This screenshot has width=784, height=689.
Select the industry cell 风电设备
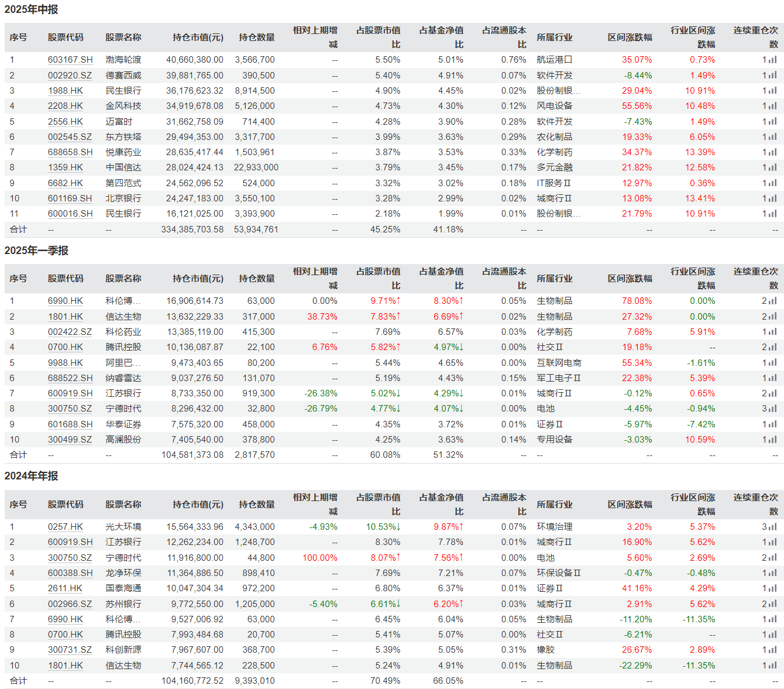click(x=555, y=106)
